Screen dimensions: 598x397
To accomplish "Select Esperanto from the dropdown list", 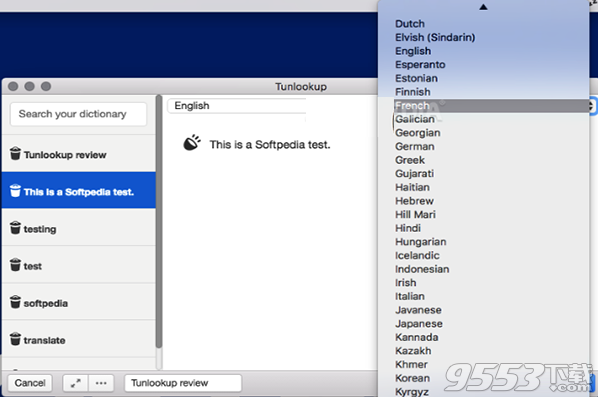I will click(420, 64).
